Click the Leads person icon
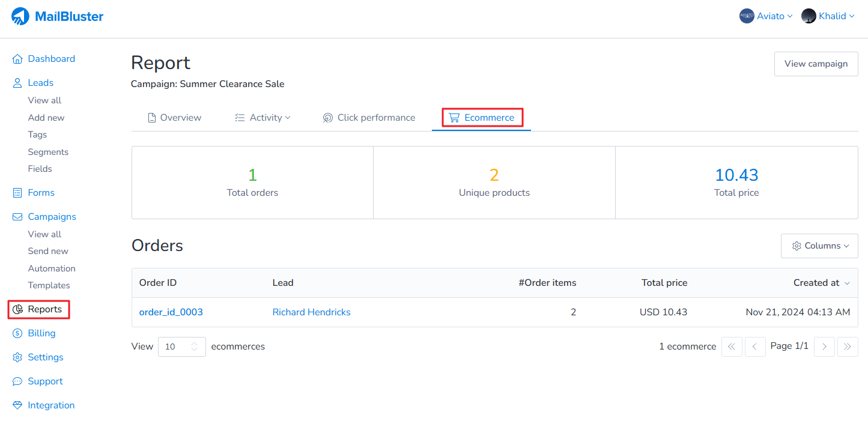868x430 pixels. pos(17,83)
